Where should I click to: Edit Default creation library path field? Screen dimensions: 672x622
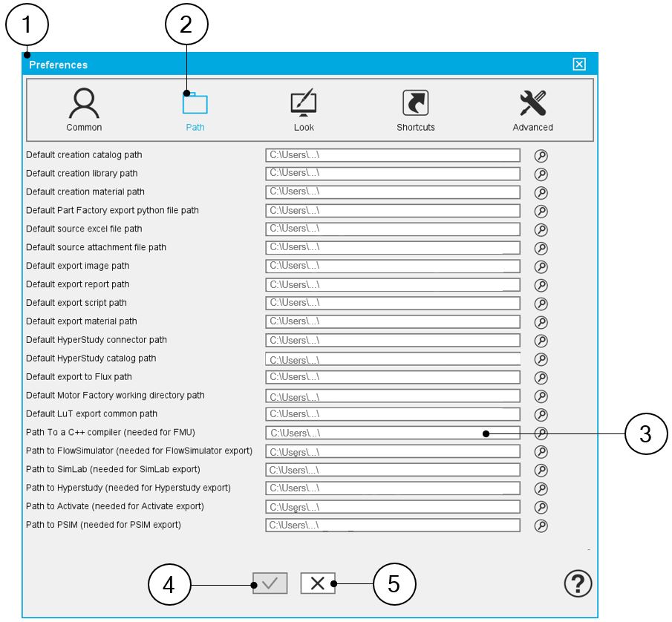point(393,174)
